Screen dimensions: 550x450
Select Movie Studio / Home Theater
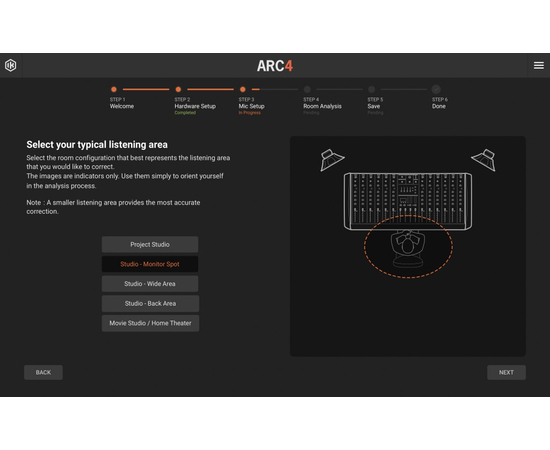[150, 323]
